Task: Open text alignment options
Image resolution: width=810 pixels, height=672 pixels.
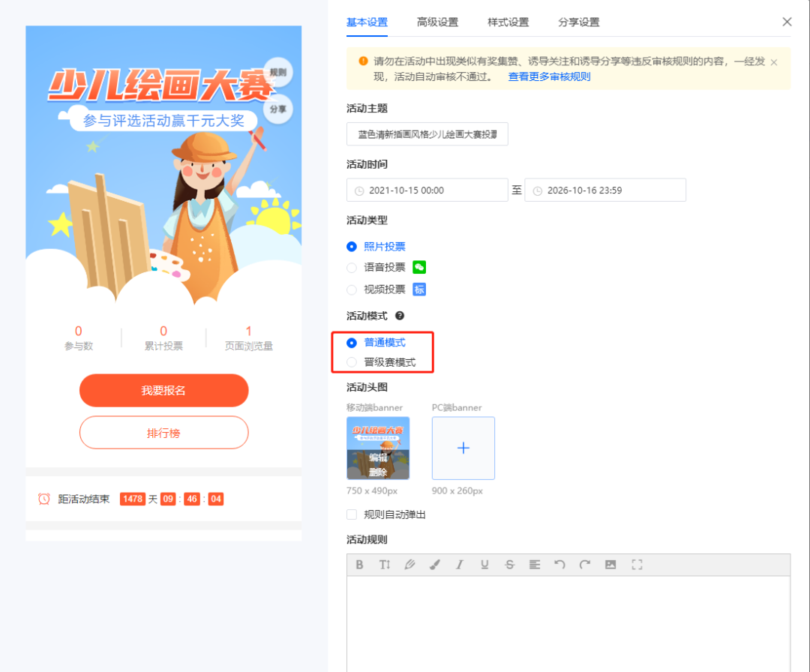Action: click(535, 565)
